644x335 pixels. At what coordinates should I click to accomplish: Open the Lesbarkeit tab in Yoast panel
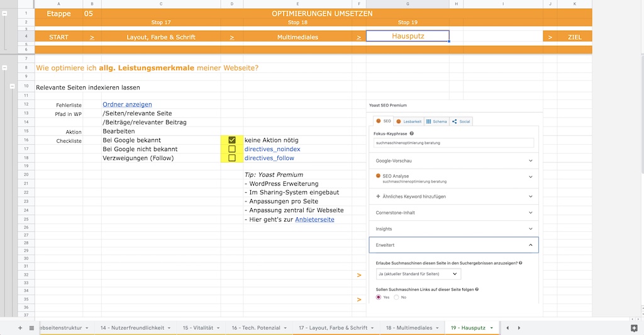pos(408,122)
